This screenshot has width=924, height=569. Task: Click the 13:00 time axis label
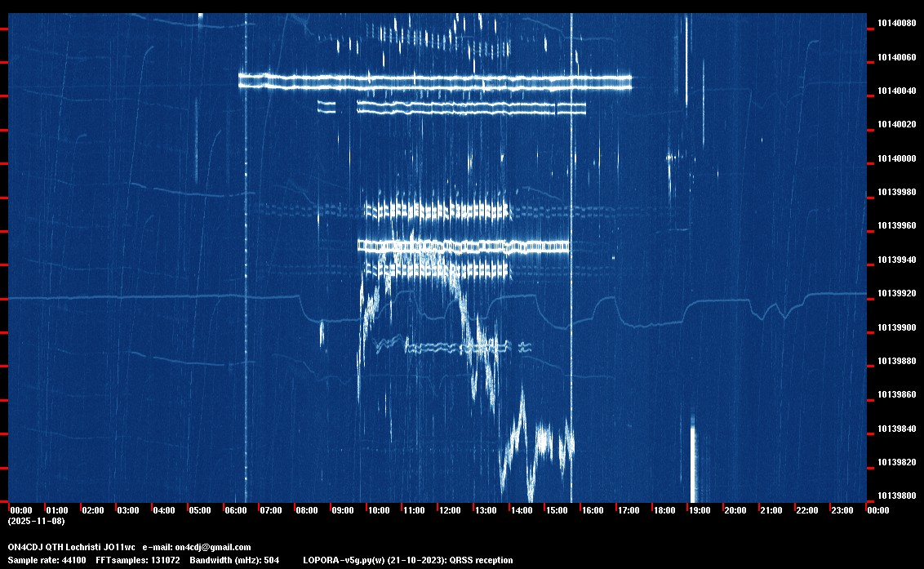tap(486, 510)
